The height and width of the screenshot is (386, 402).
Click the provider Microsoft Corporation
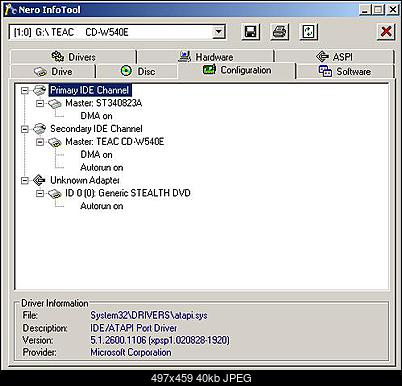[131, 352]
